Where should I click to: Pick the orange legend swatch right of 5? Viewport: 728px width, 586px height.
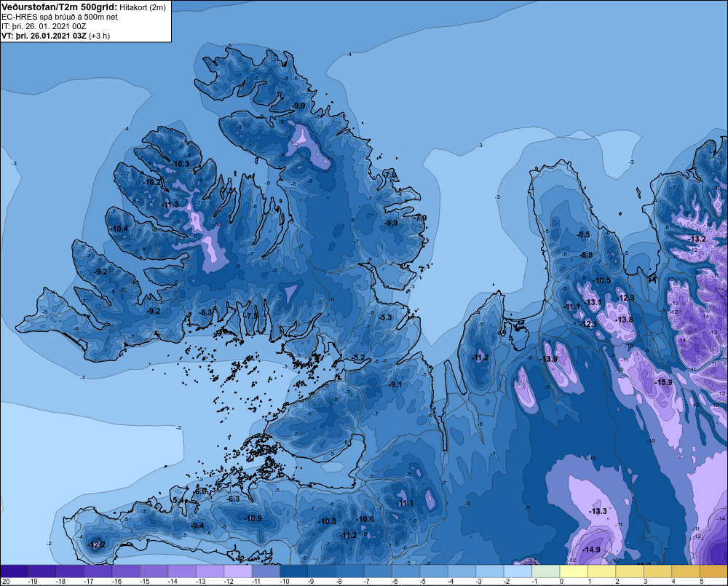[714, 571]
